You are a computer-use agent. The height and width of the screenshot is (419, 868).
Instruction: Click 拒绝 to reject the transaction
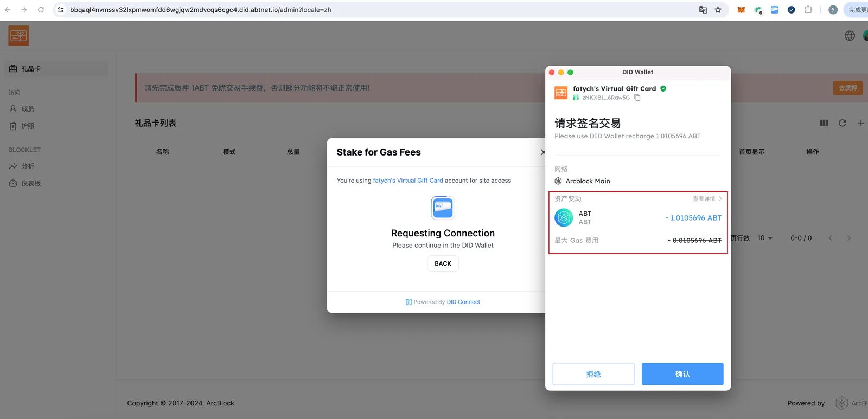point(593,374)
